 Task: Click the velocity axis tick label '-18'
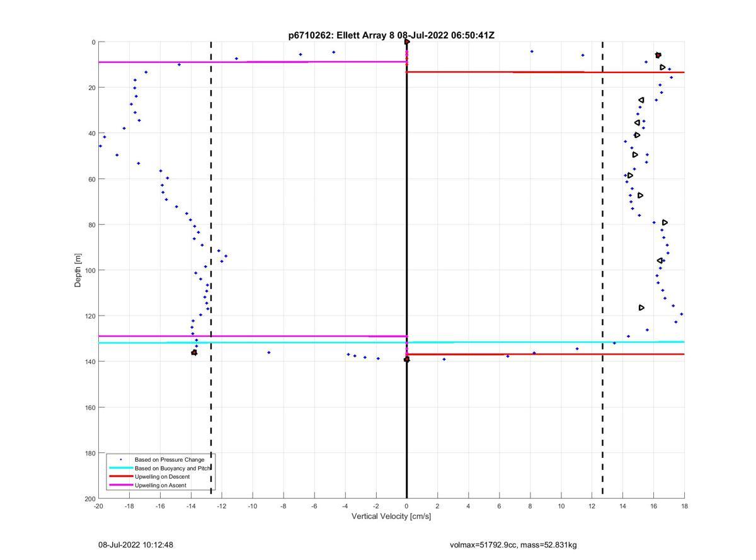[x=129, y=506]
